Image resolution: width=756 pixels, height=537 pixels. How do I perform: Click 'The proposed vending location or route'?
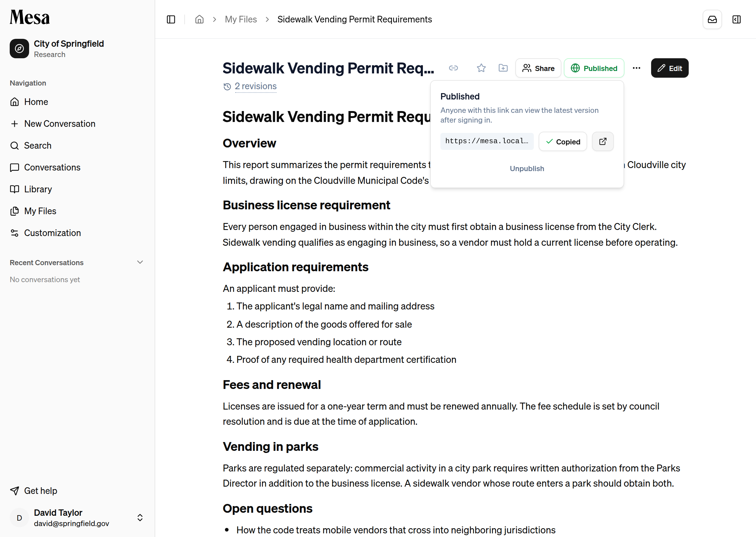click(319, 342)
